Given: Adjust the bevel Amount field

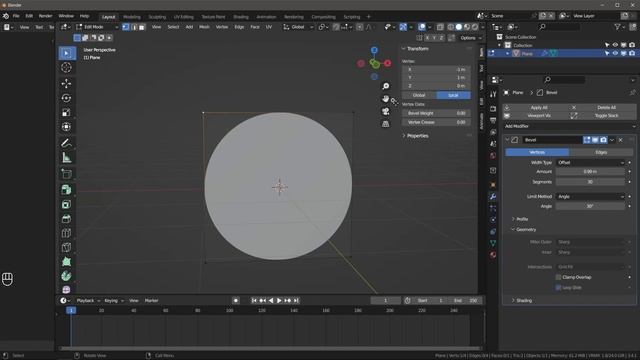Looking at the screenshot, I should point(590,171).
